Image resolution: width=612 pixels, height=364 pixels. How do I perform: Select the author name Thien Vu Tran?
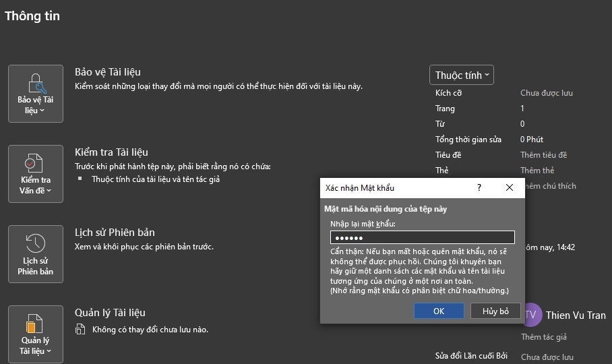coord(575,315)
